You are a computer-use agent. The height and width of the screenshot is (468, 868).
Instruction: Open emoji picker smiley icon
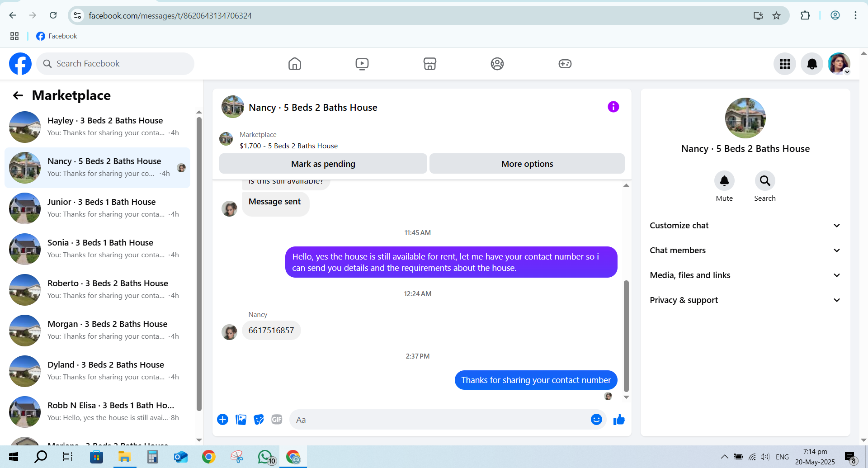pyautogui.click(x=596, y=420)
